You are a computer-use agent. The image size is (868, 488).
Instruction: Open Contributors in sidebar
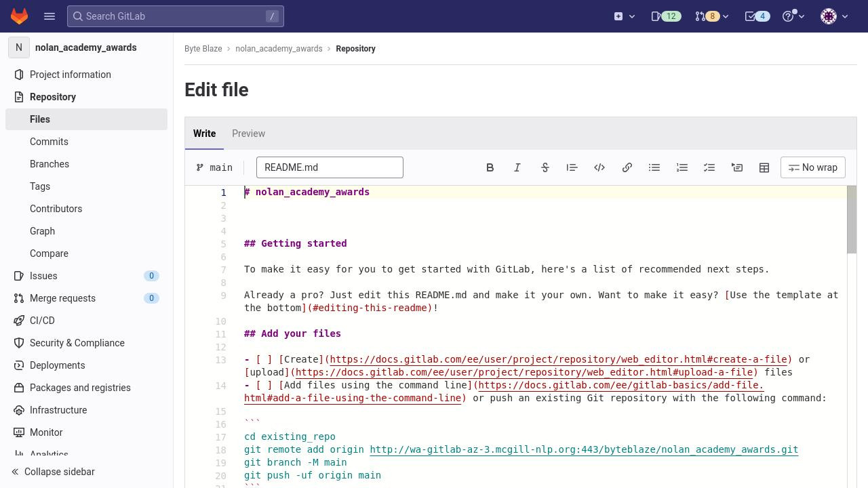(x=86, y=209)
